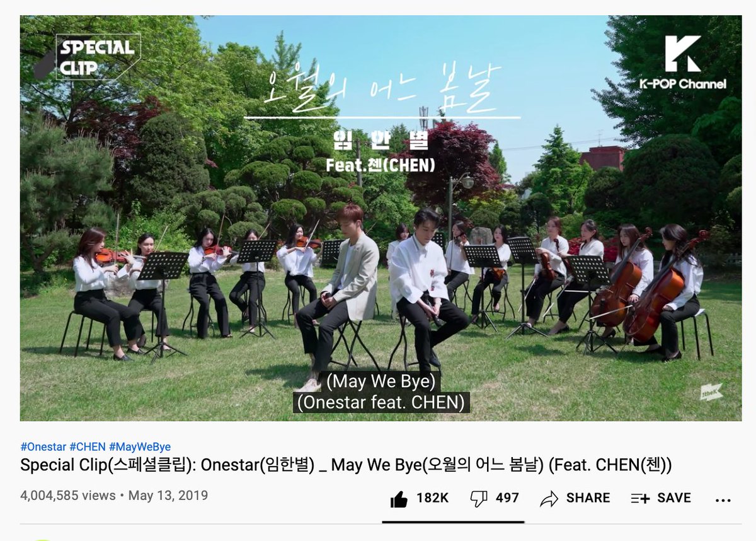Click the 182K like count
The height and width of the screenshot is (541, 756).
(432, 498)
